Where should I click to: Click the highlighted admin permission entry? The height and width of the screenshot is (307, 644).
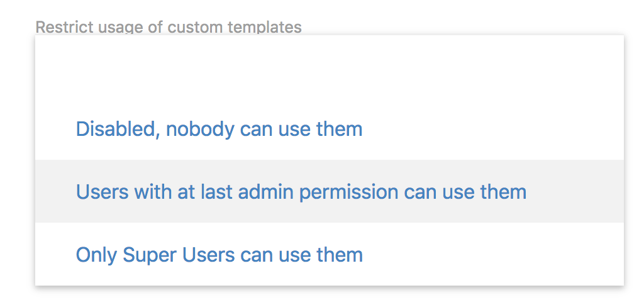coord(301,191)
